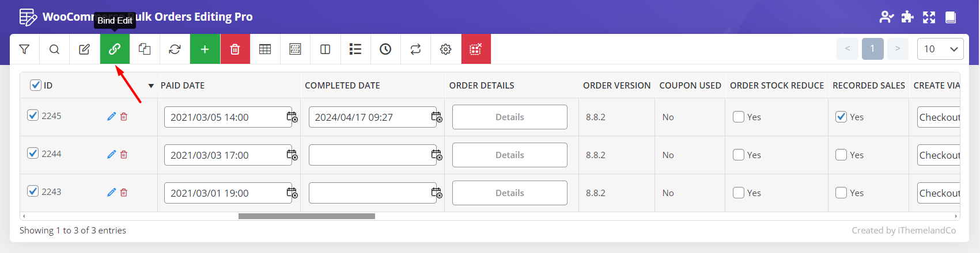980x253 pixels.
Task: Go to page 1 in pagination
Action: (872, 49)
